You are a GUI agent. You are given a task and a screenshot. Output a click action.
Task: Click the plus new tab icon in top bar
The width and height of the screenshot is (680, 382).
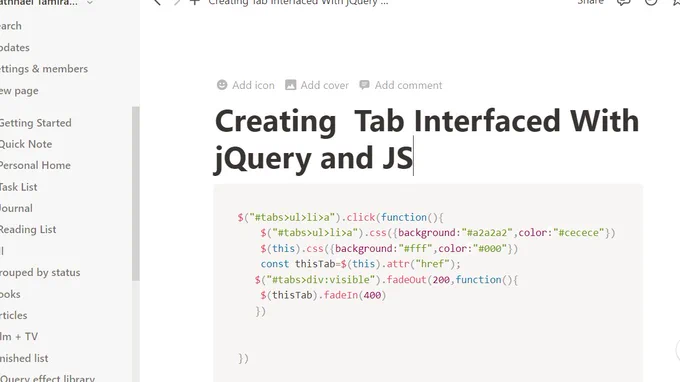click(195, 2)
